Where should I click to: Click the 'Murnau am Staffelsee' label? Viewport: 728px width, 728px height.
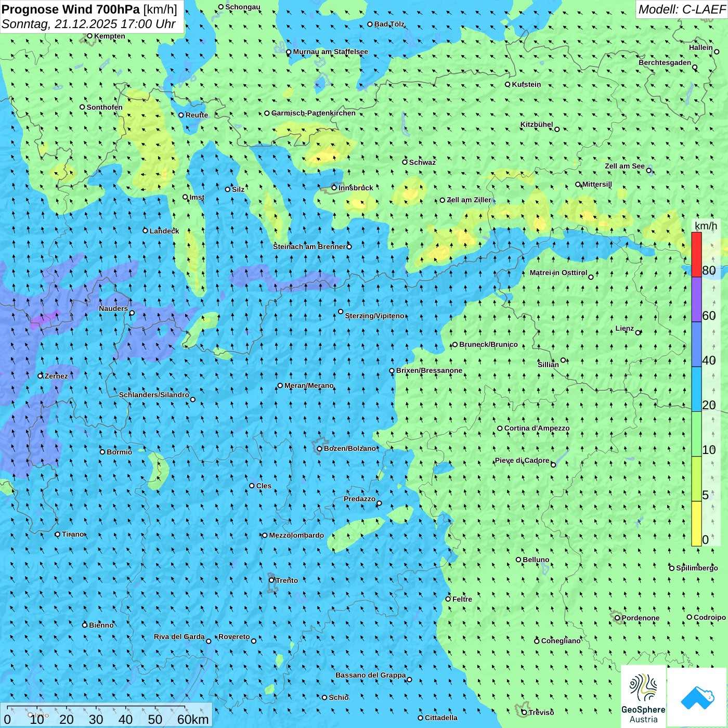click(x=330, y=51)
